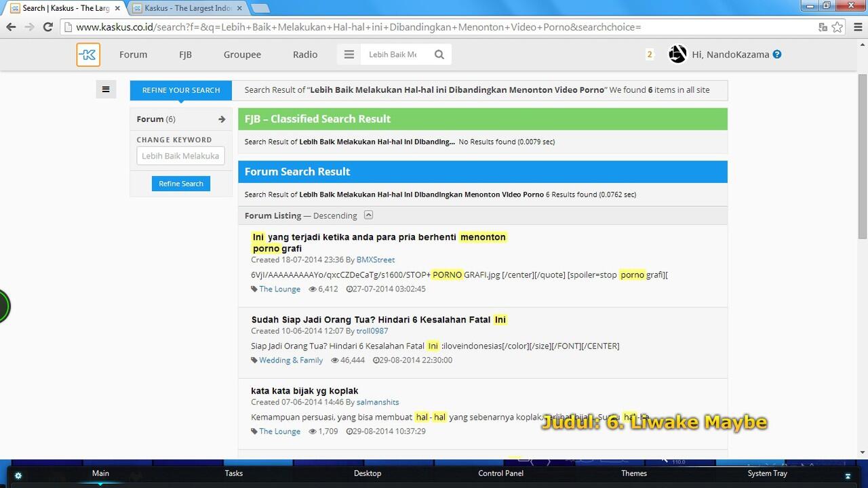Screen dimensions: 868x488
Task: Open The Lounge tag under first result
Action: (x=279, y=289)
